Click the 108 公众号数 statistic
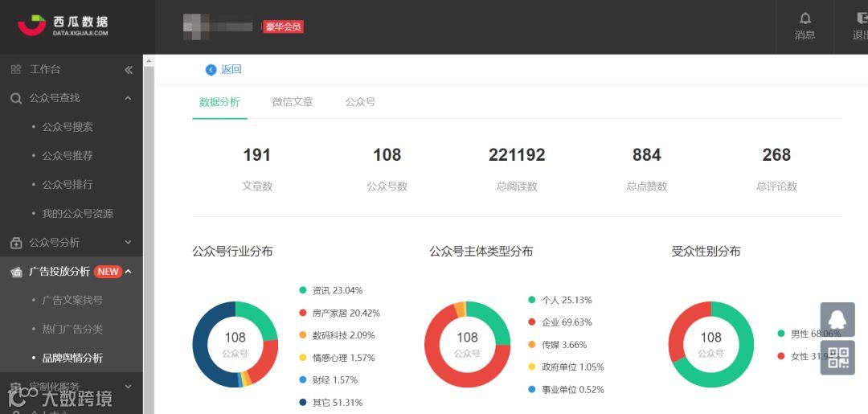The width and height of the screenshot is (868, 414). 387,169
